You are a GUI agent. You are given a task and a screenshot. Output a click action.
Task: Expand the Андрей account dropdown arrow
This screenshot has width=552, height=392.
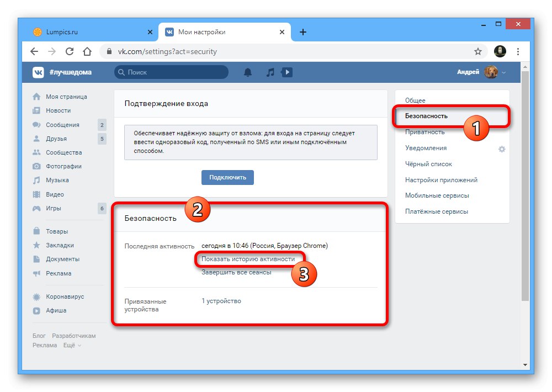coord(504,72)
